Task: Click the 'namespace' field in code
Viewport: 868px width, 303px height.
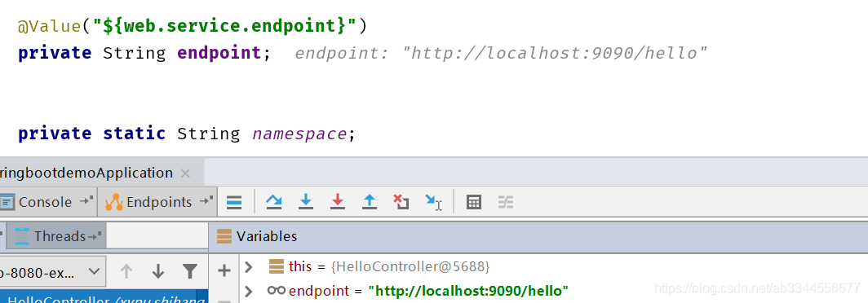Action: coord(299,134)
